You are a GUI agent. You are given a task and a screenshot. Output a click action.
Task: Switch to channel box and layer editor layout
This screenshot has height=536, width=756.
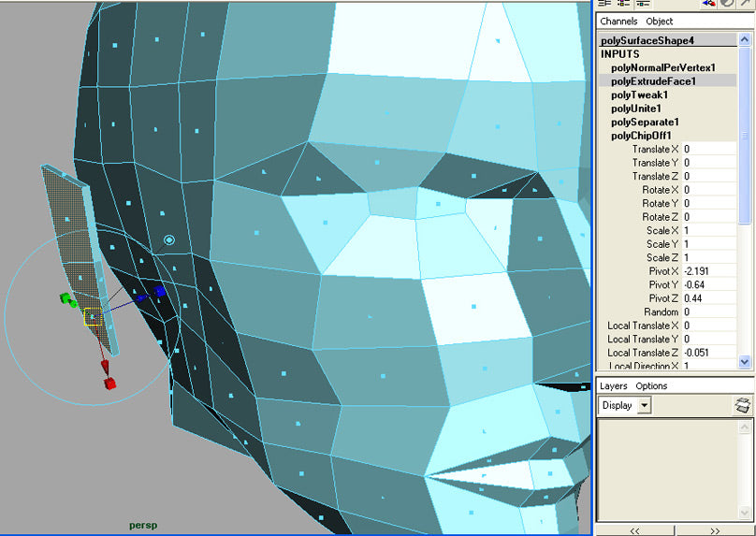(641, 4)
